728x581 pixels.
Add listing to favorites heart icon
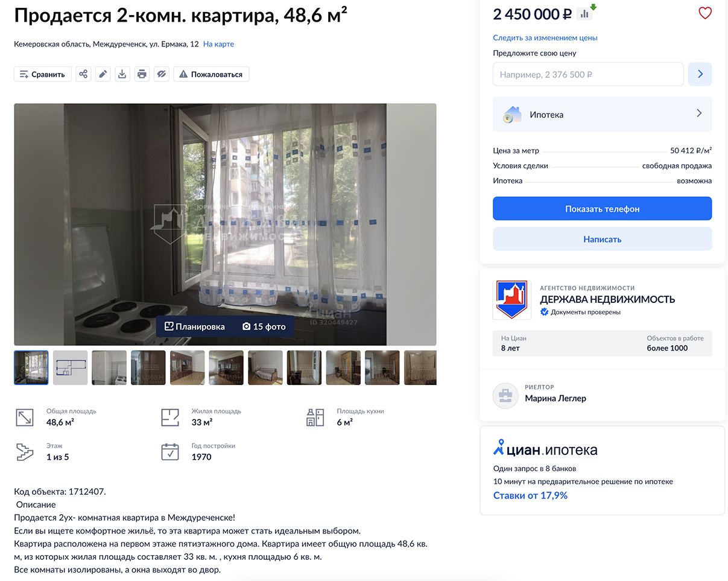coord(705,13)
